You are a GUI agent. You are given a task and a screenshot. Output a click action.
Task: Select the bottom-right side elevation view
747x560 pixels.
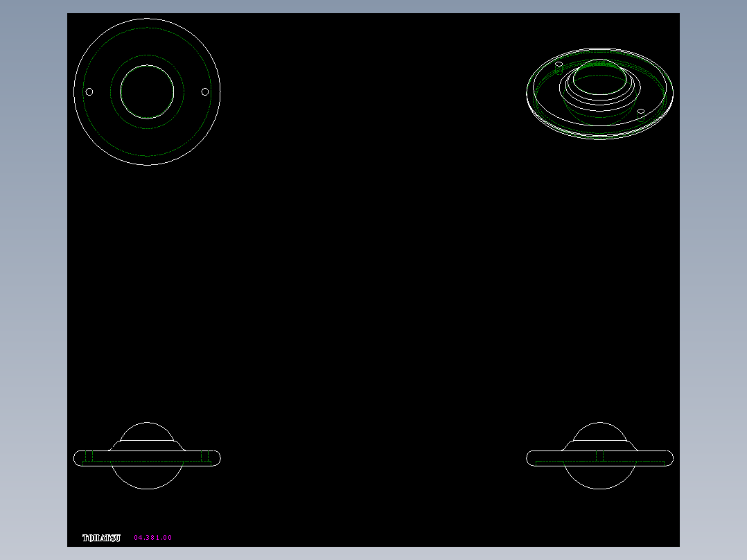[600, 455]
